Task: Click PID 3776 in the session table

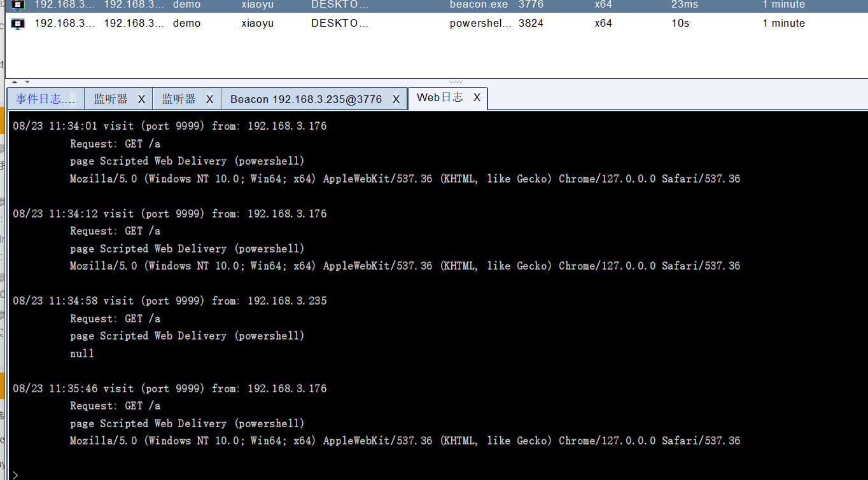Action: point(531,4)
